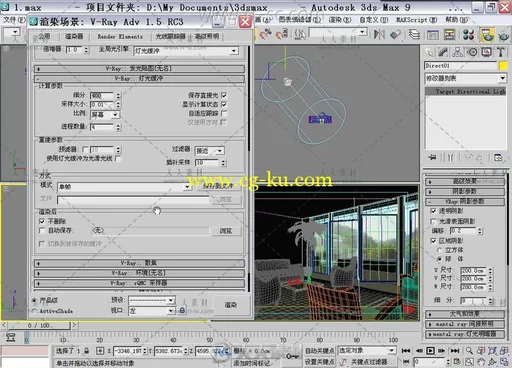512x368 pixels.
Task: Open the MAXScript menu
Action: [x=416, y=20]
